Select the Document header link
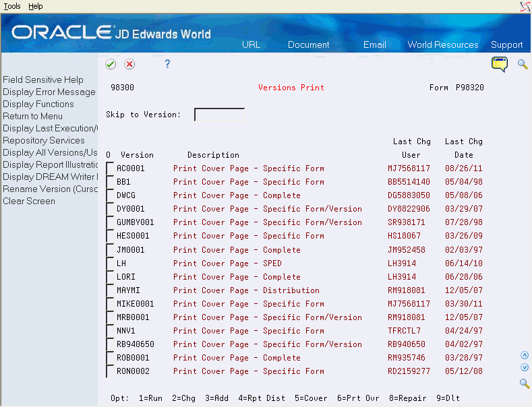 click(308, 44)
